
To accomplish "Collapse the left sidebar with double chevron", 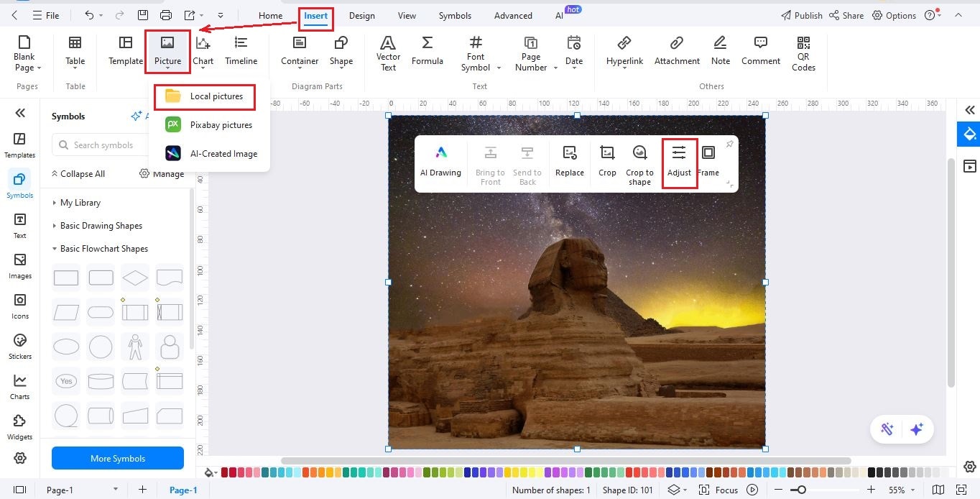I will pos(20,113).
